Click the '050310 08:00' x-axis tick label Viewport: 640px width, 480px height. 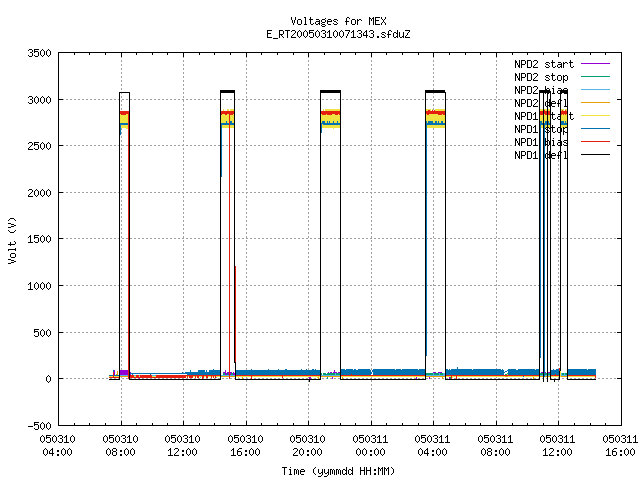(x=120, y=446)
